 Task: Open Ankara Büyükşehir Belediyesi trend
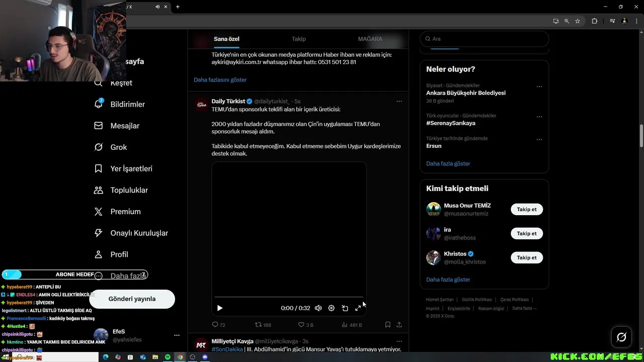[x=466, y=93]
